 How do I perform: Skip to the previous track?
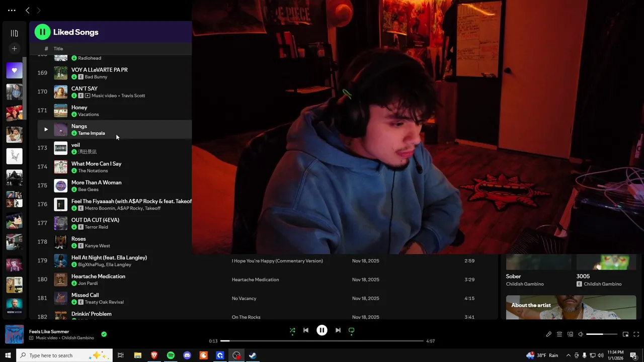point(306,330)
